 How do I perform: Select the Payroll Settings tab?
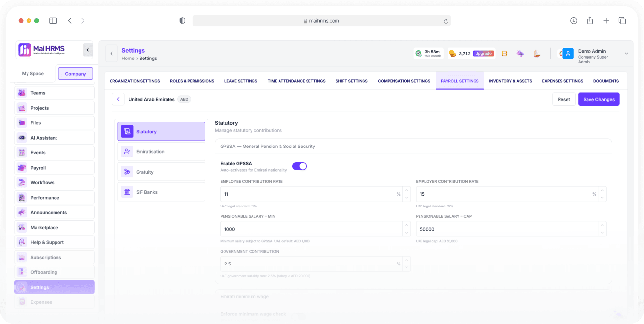(459, 81)
